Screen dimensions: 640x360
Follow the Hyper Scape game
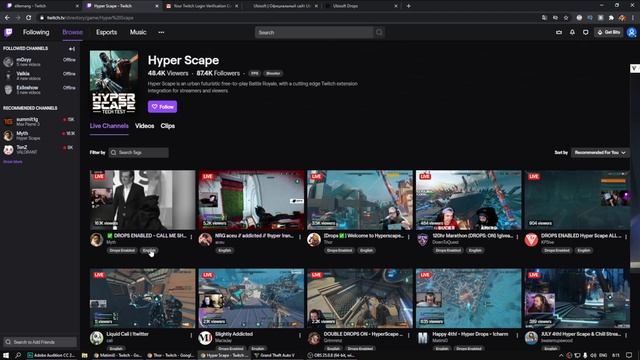[x=162, y=107]
